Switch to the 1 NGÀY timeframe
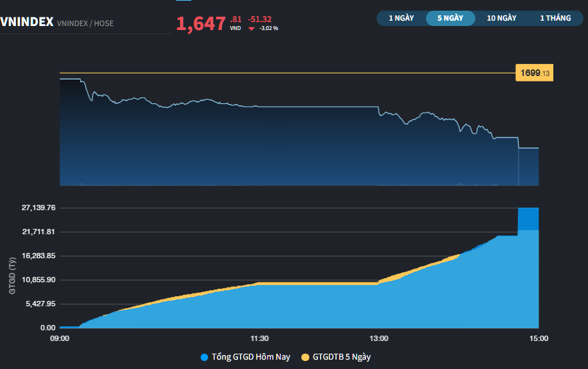 click(x=401, y=18)
